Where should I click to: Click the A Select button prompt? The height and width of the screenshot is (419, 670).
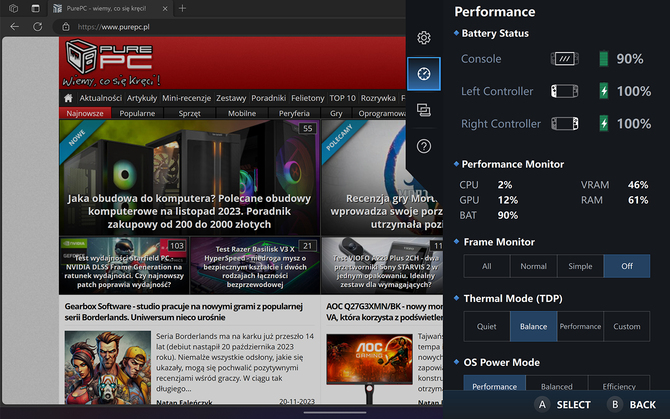coord(562,404)
